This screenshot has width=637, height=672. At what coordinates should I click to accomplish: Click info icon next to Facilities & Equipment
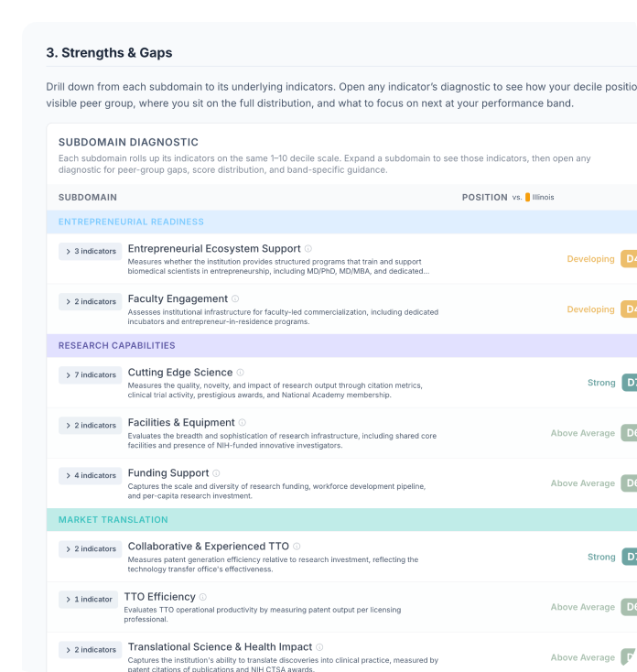(243, 423)
